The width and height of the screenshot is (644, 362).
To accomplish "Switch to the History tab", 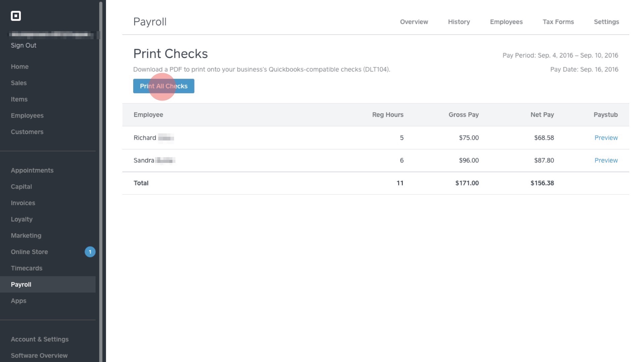I will click(459, 22).
